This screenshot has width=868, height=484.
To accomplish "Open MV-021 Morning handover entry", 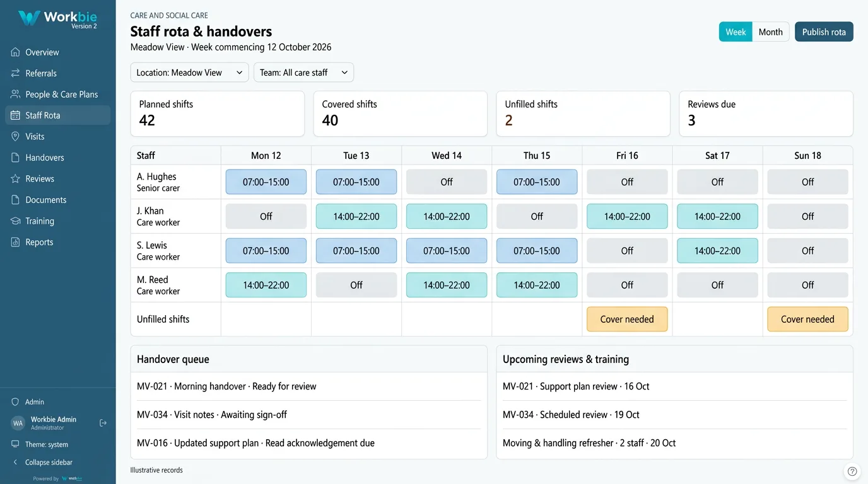I will point(309,386).
